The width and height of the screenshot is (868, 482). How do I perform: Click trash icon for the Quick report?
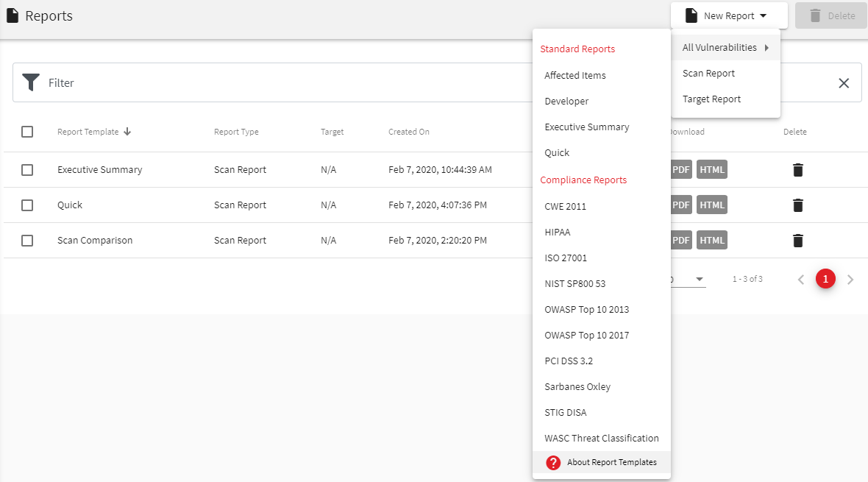pyautogui.click(x=797, y=205)
